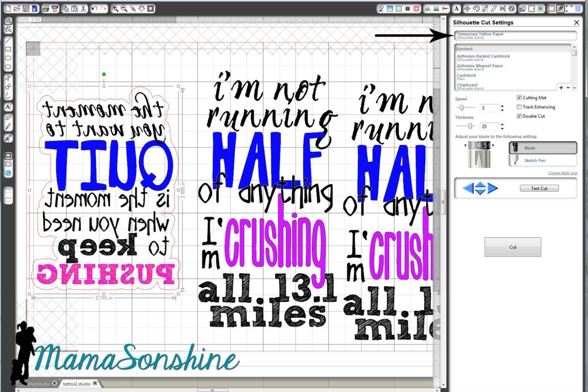This screenshot has height=392, width=588.
Task: Click the Print icon in top toolbar
Action: pos(46,8)
